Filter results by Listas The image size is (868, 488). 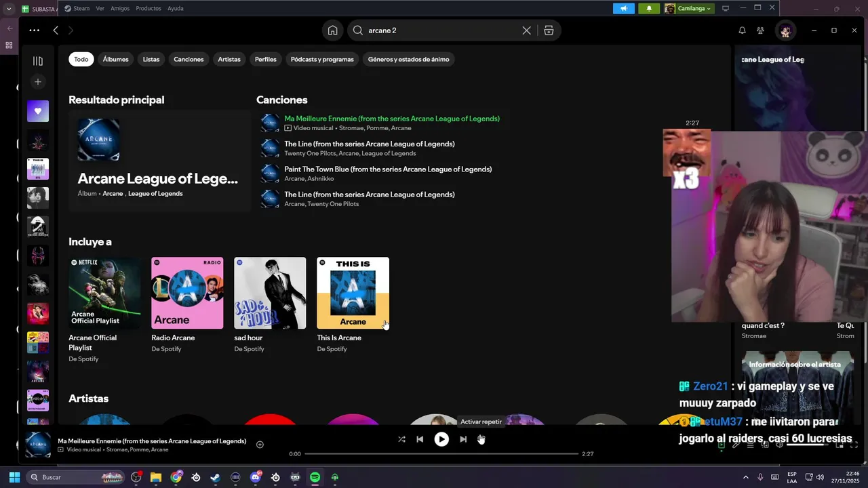tap(151, 59)
